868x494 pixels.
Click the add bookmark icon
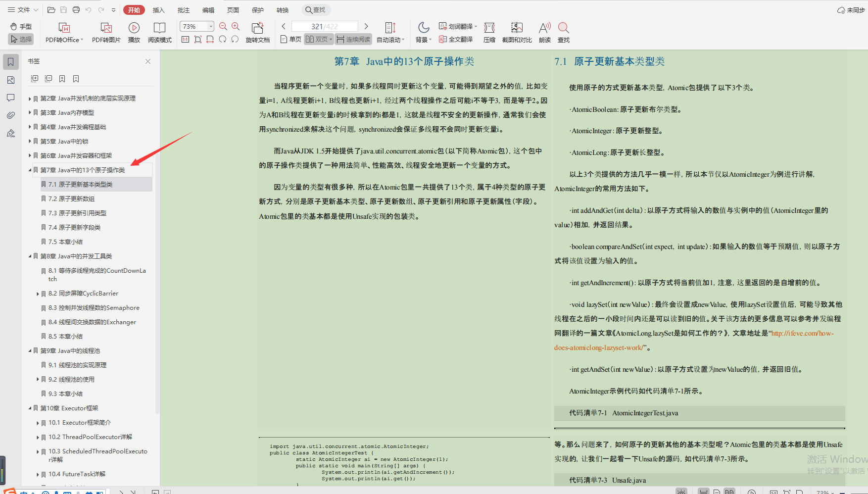click(x=62, y=78)
